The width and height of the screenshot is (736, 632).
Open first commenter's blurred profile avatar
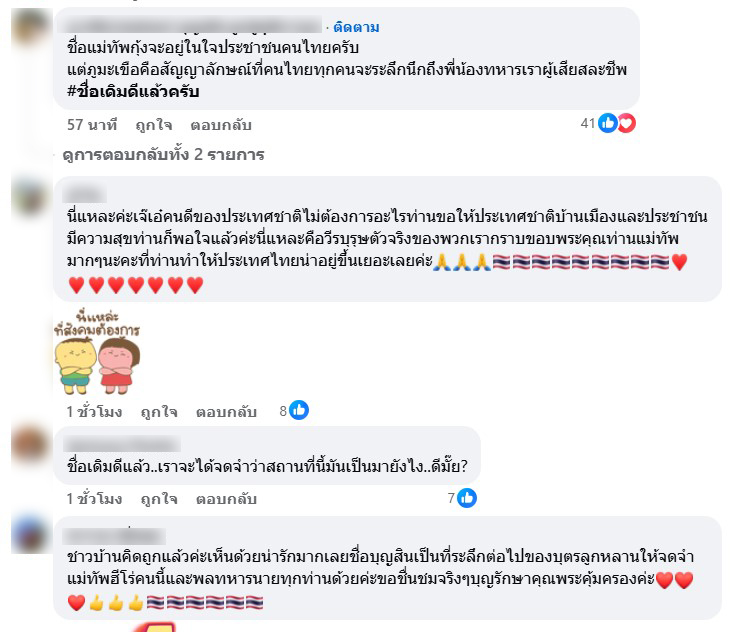pos(30,26)
